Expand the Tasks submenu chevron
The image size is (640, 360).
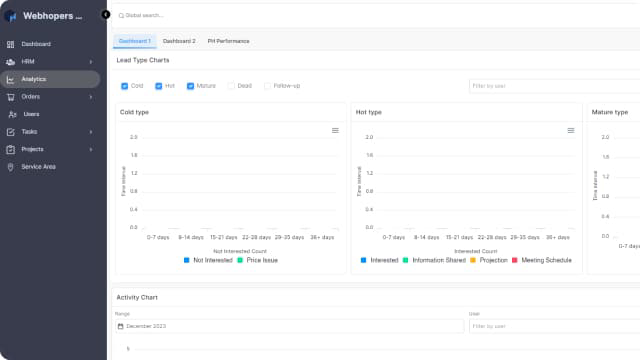(91, 132)
